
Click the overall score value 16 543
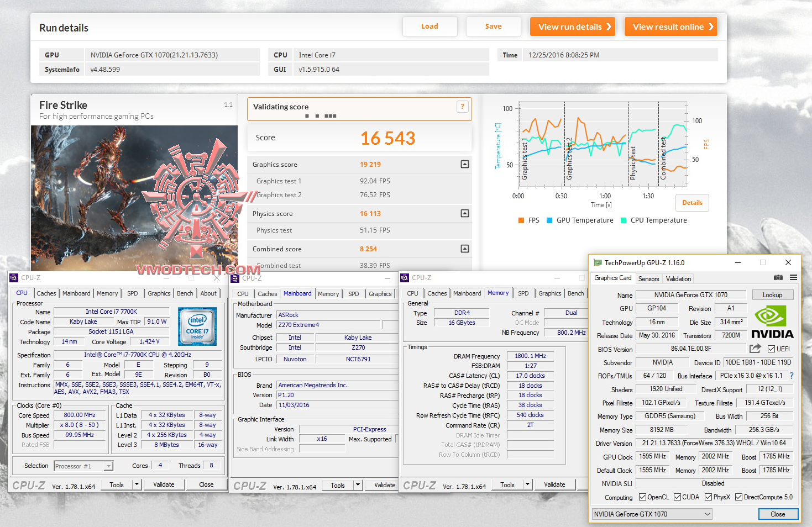(387, 138)
